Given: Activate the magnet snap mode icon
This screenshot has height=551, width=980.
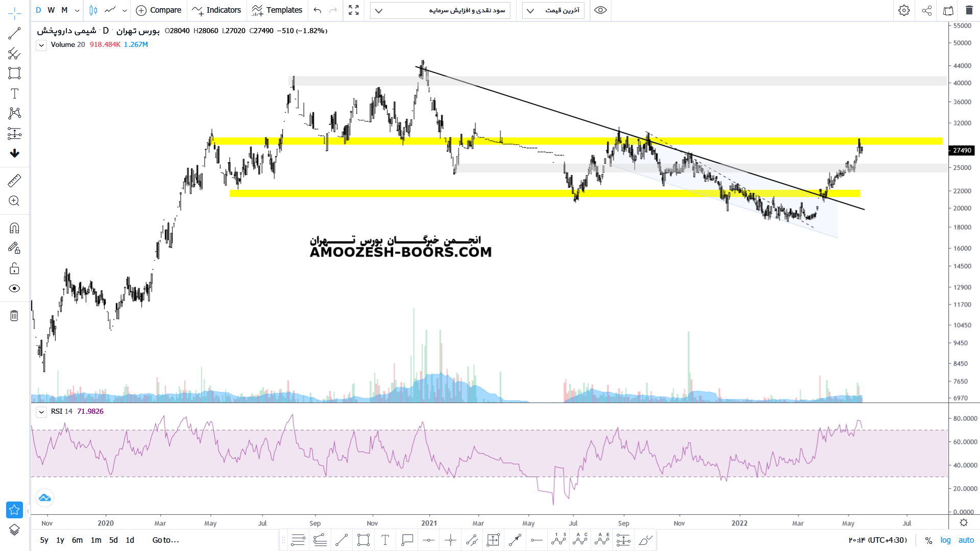Looking at the screenshot, I should [14, 228].
